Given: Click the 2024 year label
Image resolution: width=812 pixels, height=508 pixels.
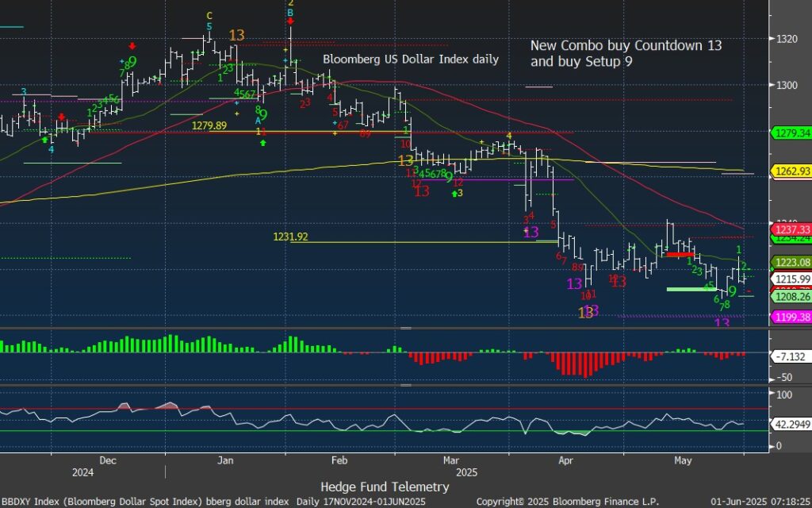Looking at the screenshot, I should pos(82,473).
